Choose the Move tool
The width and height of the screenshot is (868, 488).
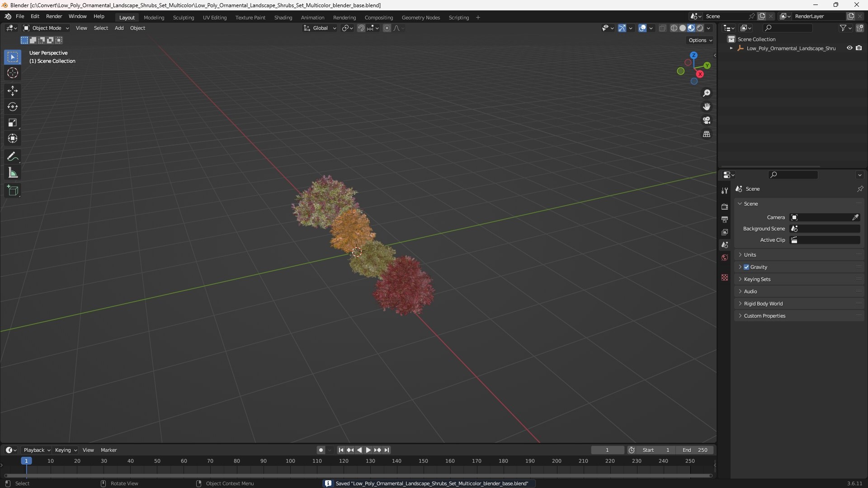pyautogui.click(x=13, y=91)
